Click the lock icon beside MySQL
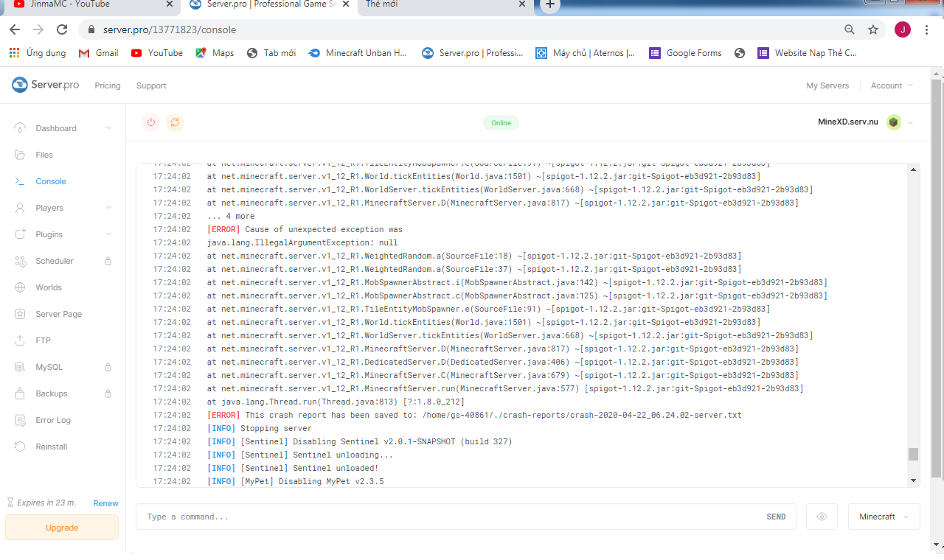This screenshot has height=560, width=944. point(108,367)
